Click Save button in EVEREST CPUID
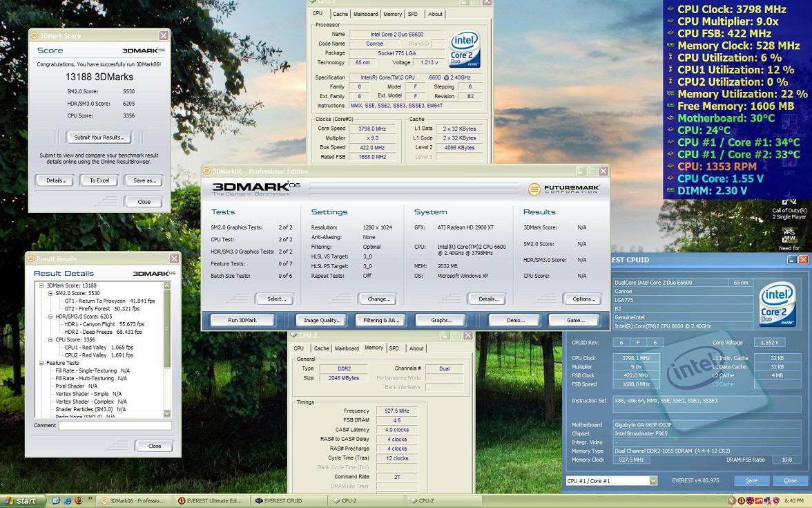Screen dimensions: 812x508 coord(751,480)
